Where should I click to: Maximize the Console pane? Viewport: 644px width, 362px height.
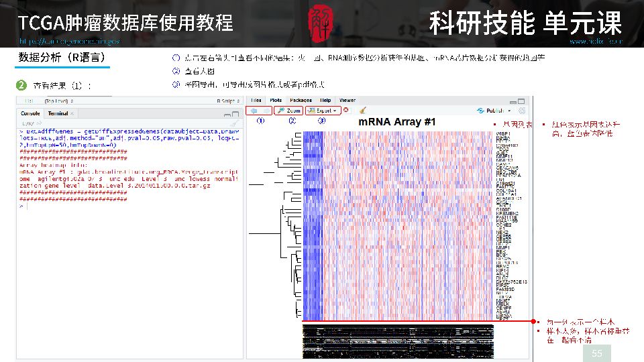point(235,114)
